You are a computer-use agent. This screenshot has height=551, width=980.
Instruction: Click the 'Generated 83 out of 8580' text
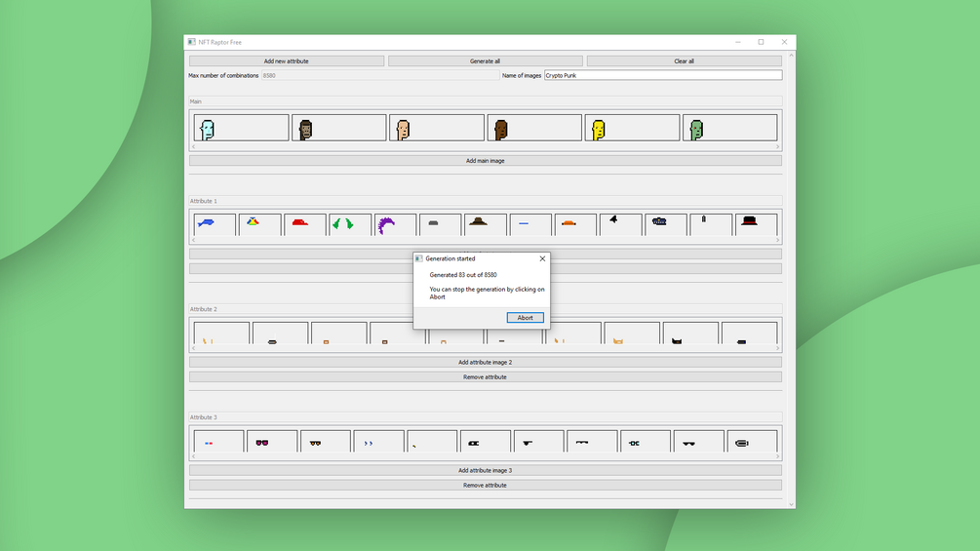point(463,275)
